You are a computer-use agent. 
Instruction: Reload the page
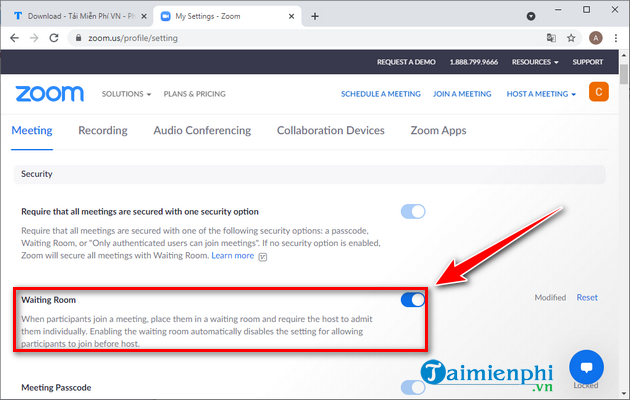click(x=58, y=39)
